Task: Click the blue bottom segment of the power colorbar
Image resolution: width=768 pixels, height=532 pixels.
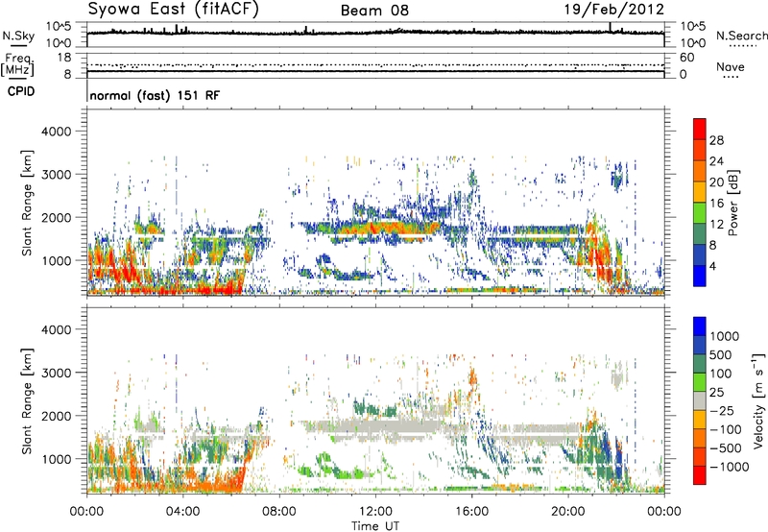Action: click(x=700, y=276)
